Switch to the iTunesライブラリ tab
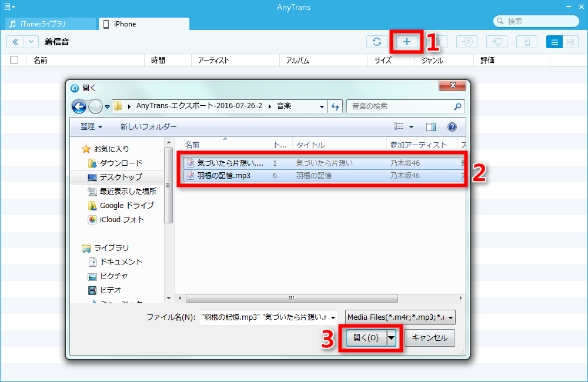The width and height of the screenshot is (588, 382). point(50,24)
